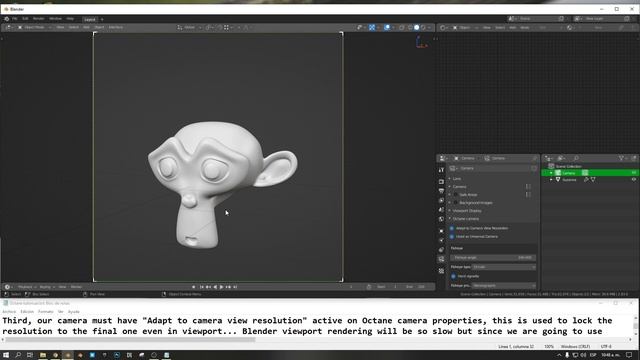Open the transform orientation Global dropdown
Screen dimensions: 640x360
(x=189, y=27)
